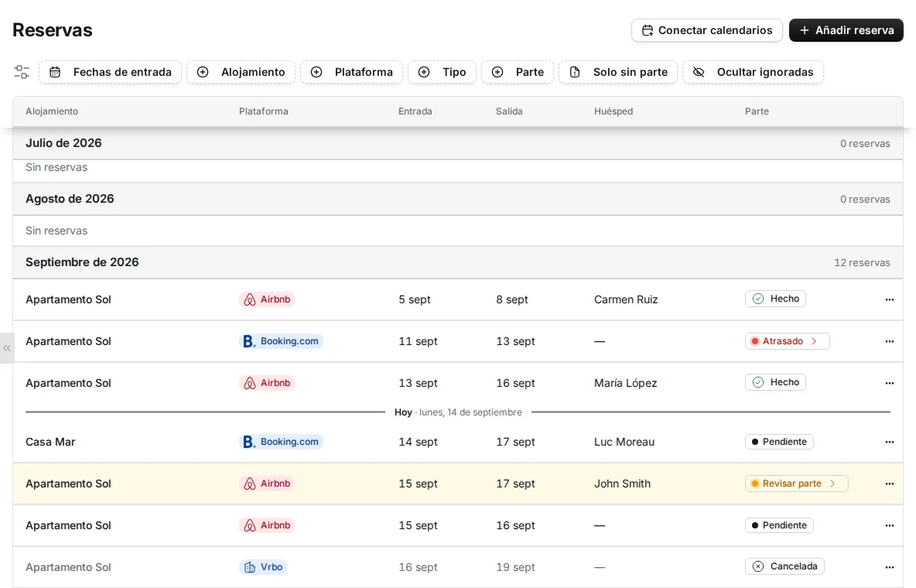916x588 pixels.
Task: Click guest name John Smith
Action: (622, 484)
